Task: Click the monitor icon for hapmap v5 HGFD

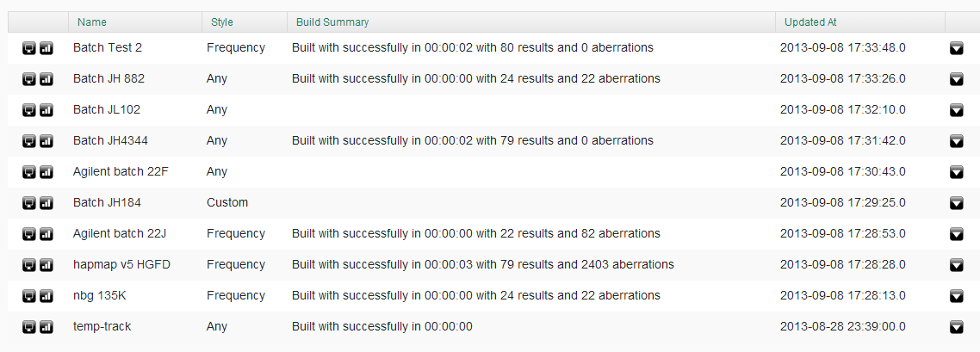Action: click(29, 265)
